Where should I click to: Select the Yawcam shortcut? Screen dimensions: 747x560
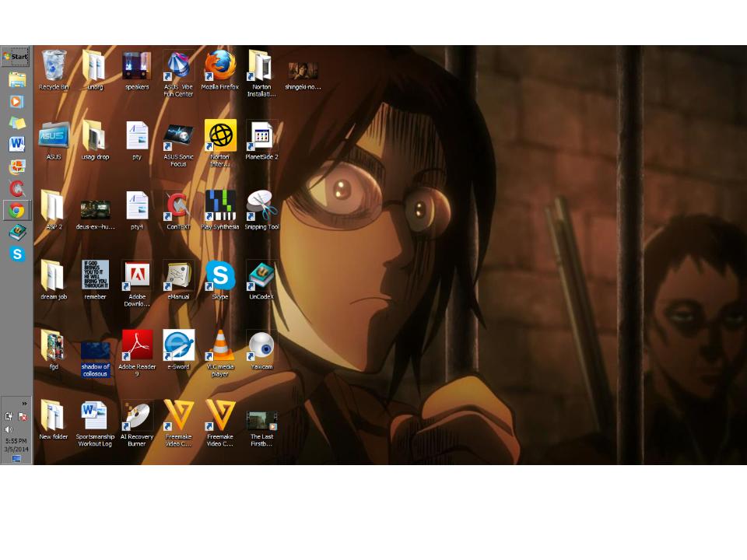tap(261, 350)
